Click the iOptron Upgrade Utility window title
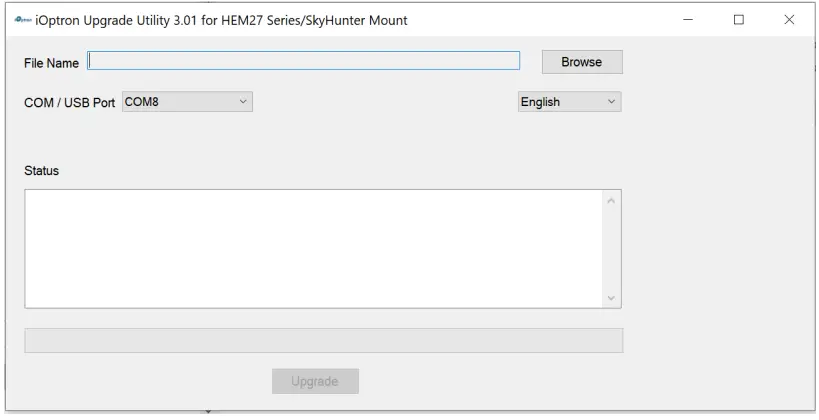This screenshot has width=819, height=420. (221, 20)
